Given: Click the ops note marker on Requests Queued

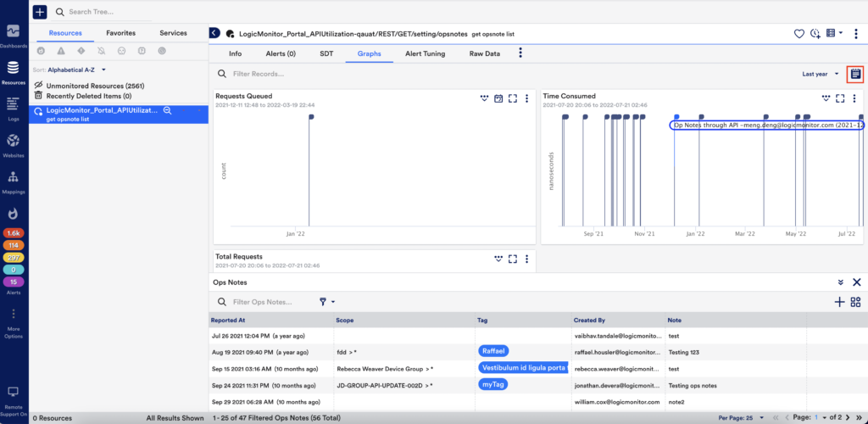Looking at the screenshot, I should tap(311, 117).
